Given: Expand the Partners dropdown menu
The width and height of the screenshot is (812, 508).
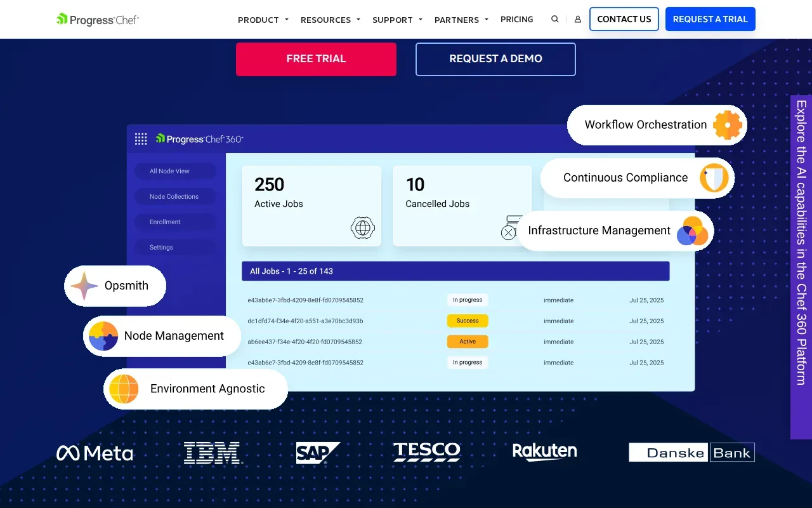Looking at the screenshot, I should tap(462, 20).
